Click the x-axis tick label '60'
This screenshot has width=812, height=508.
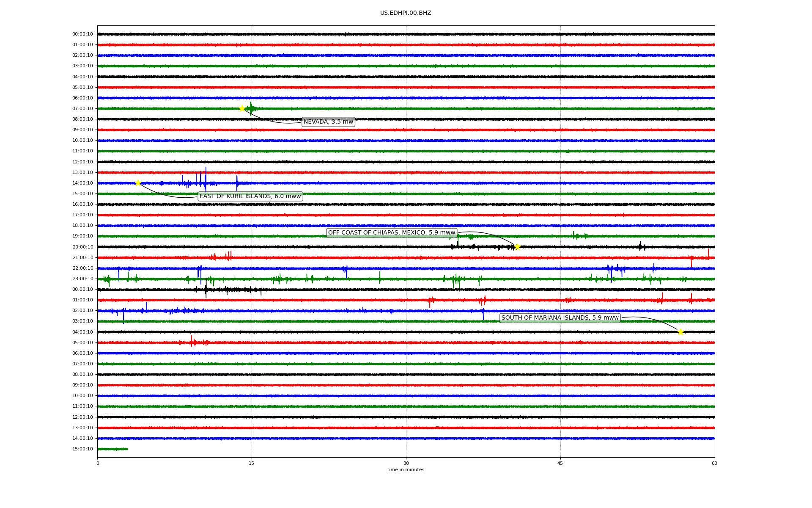pos(714,463)
